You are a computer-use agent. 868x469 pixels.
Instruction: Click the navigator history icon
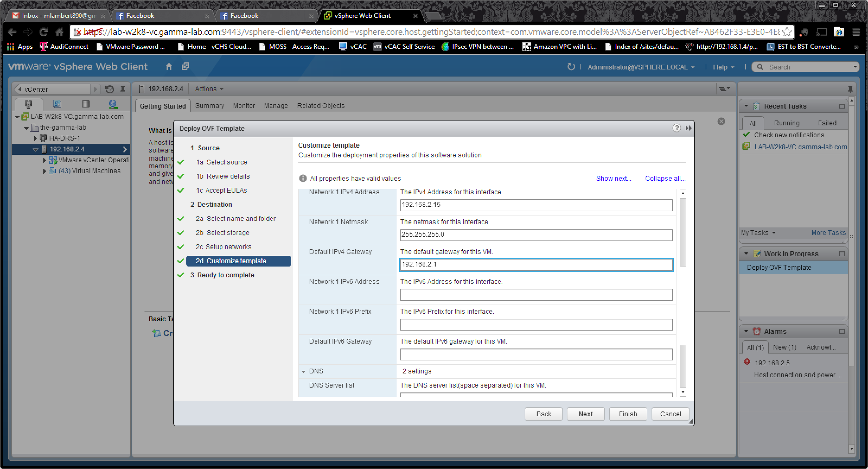click(x=110, y=89)
